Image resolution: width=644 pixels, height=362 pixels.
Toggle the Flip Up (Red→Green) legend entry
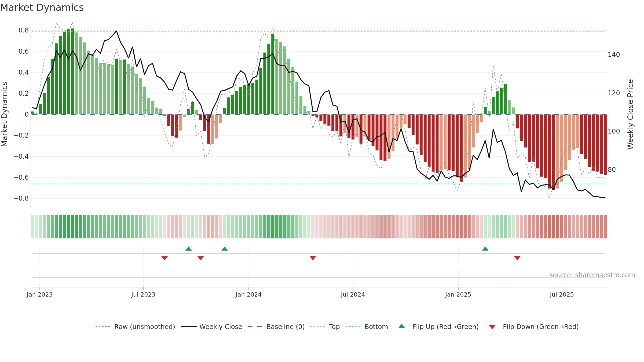point(438,327)
